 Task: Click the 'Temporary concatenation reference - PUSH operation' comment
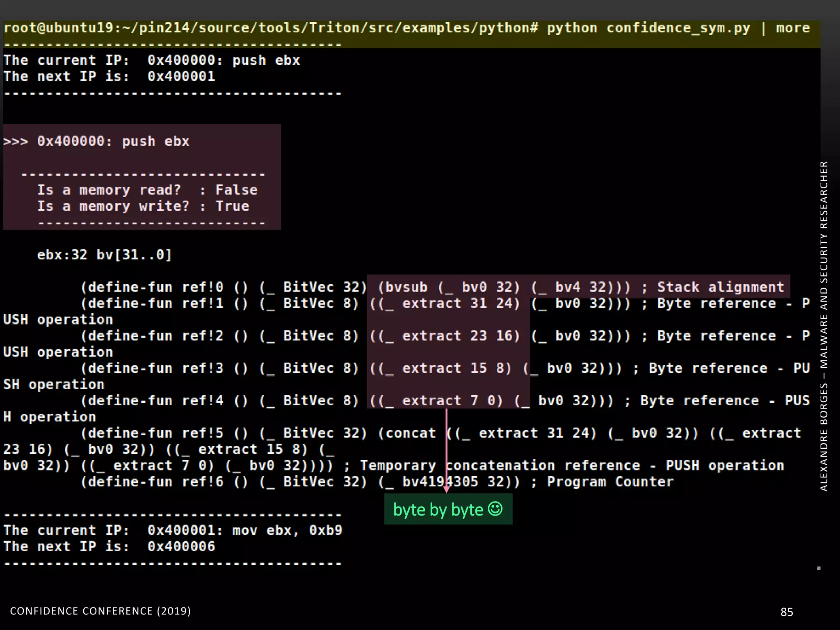coord(572,466)
